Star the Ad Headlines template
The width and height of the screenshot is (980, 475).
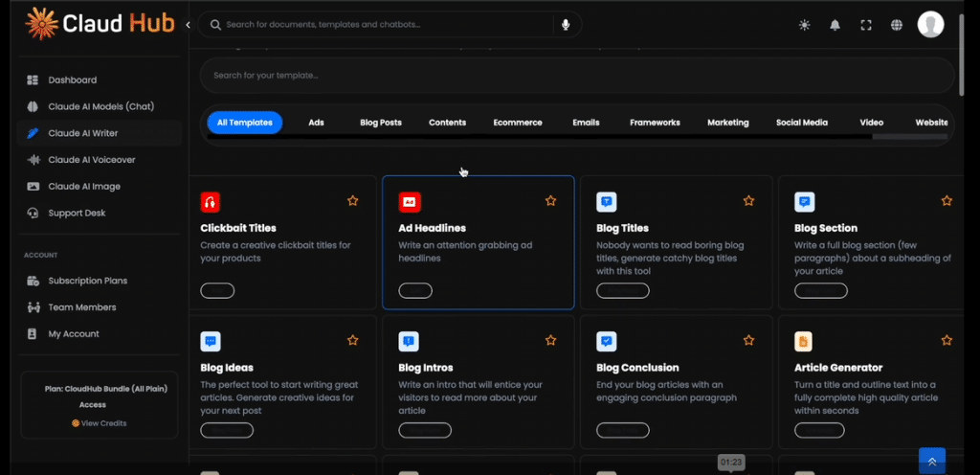tap(550, 201)
